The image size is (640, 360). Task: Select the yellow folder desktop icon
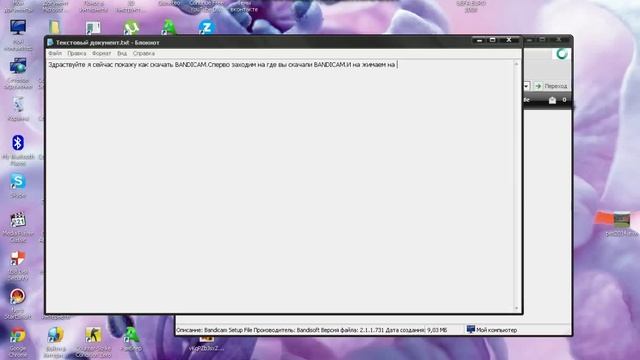pos(55,27)
